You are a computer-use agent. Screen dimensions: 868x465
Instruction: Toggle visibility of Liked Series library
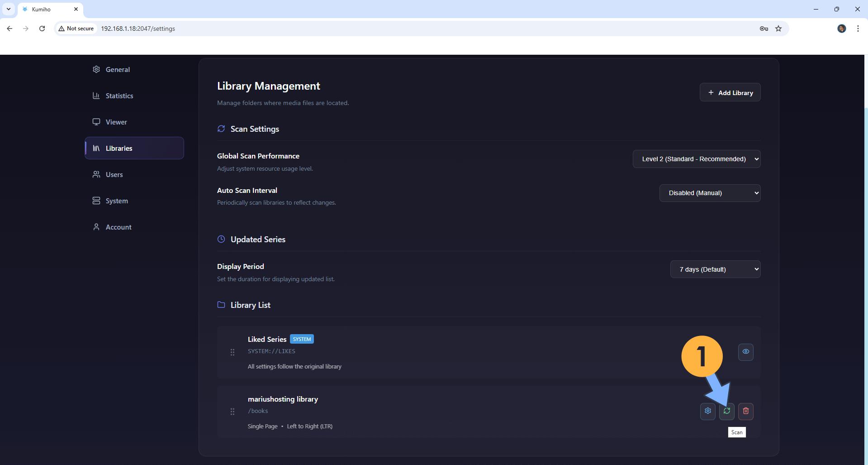[x=745, y=352]
